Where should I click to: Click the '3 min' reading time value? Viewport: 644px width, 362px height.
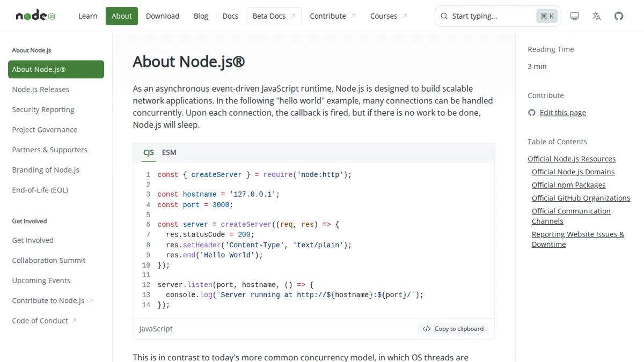(537, 67)
